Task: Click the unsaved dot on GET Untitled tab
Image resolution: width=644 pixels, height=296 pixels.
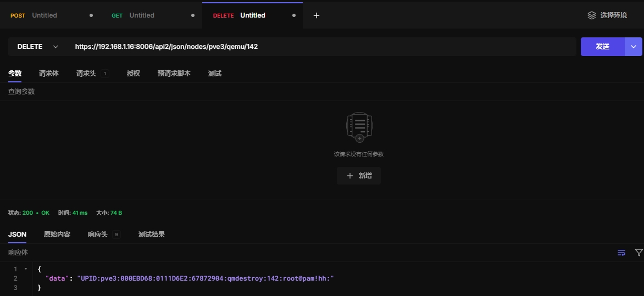Action: [193, 15]
